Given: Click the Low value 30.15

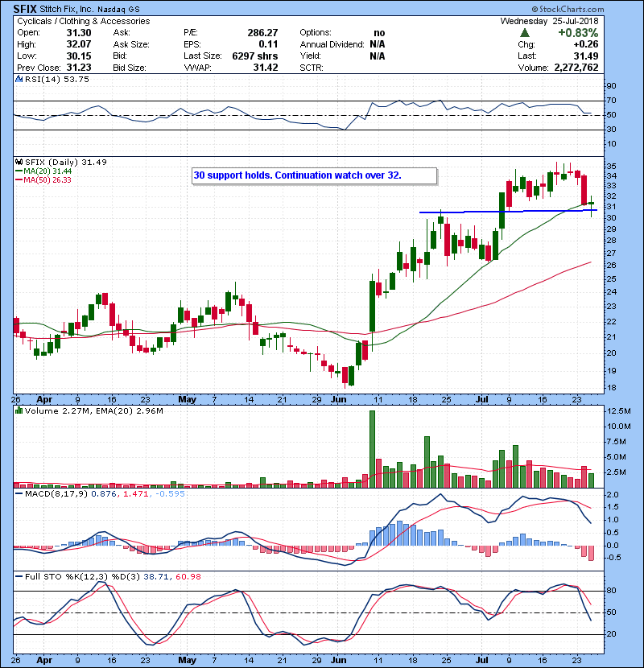Looking at the screenshot, I should pos(78,56).
